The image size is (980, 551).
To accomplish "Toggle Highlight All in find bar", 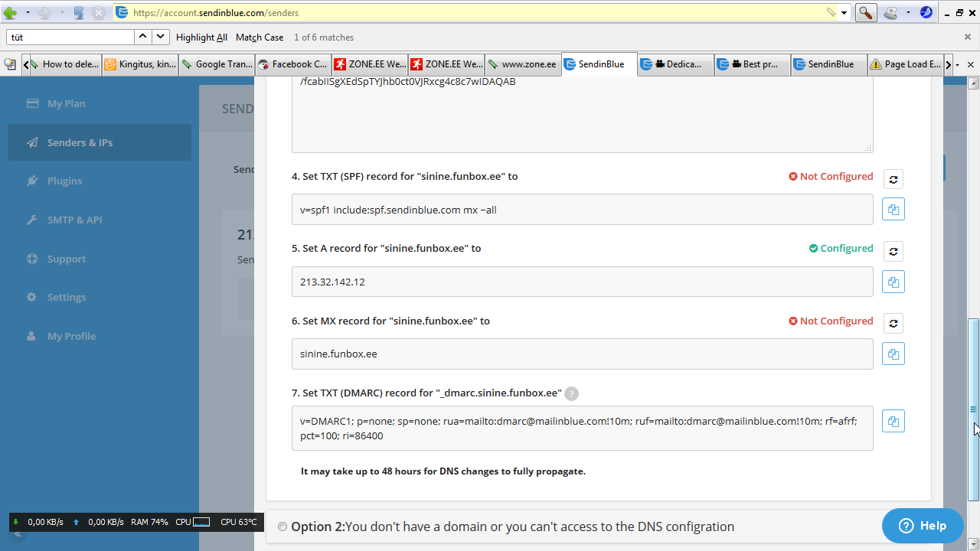I will click(x=201, y=37).
